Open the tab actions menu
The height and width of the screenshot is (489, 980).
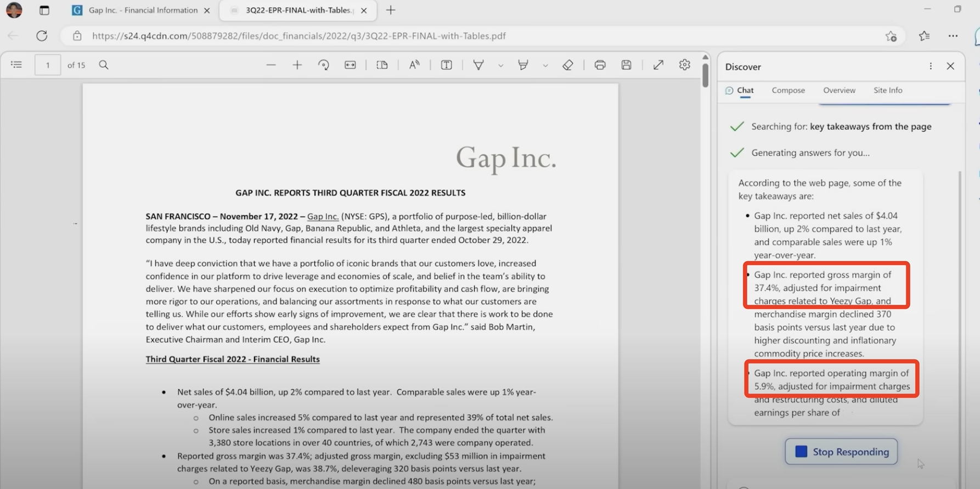pos(44,10)
